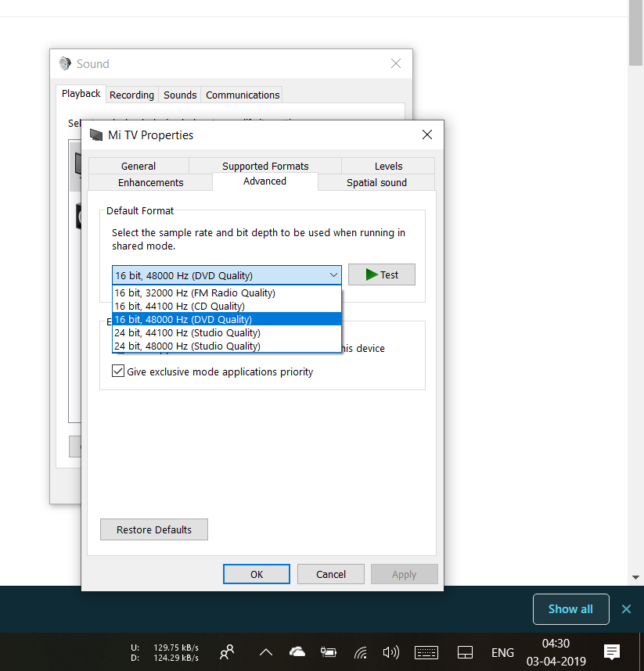Click the page vertical scrollbar thumb
Screen dimensions: 644x671
tap(635, 33)
